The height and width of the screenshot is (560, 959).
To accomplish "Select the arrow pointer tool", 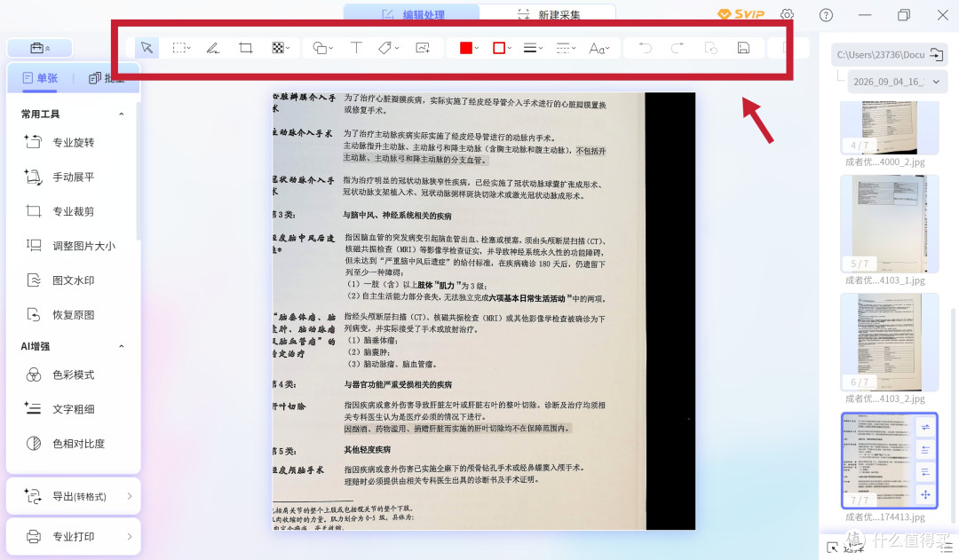I will [x=147, y=48].
